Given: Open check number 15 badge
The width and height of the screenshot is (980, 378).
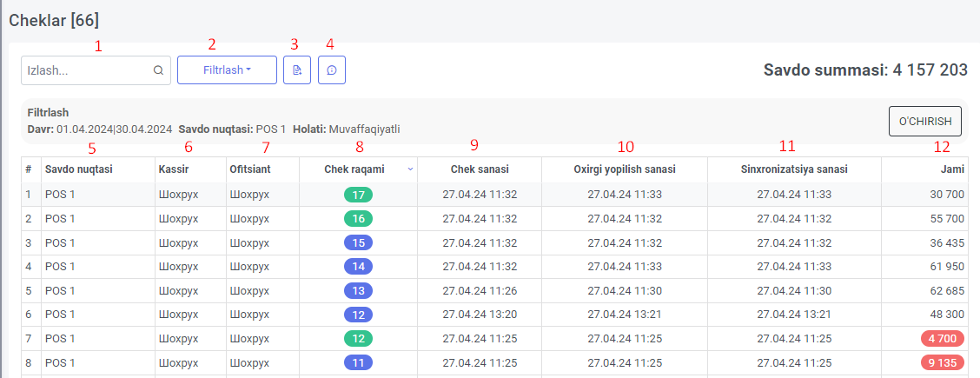Looking at the screenshot, I should click(x=358, y=242).
